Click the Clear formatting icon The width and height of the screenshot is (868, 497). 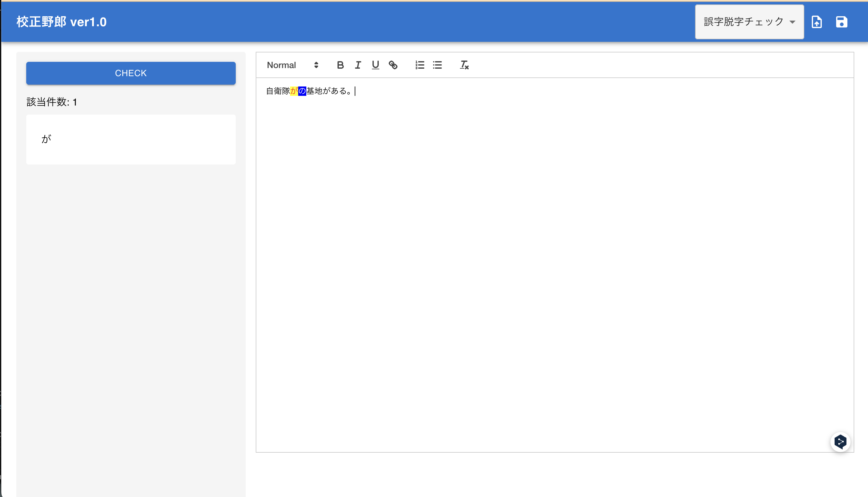point(464,64)
